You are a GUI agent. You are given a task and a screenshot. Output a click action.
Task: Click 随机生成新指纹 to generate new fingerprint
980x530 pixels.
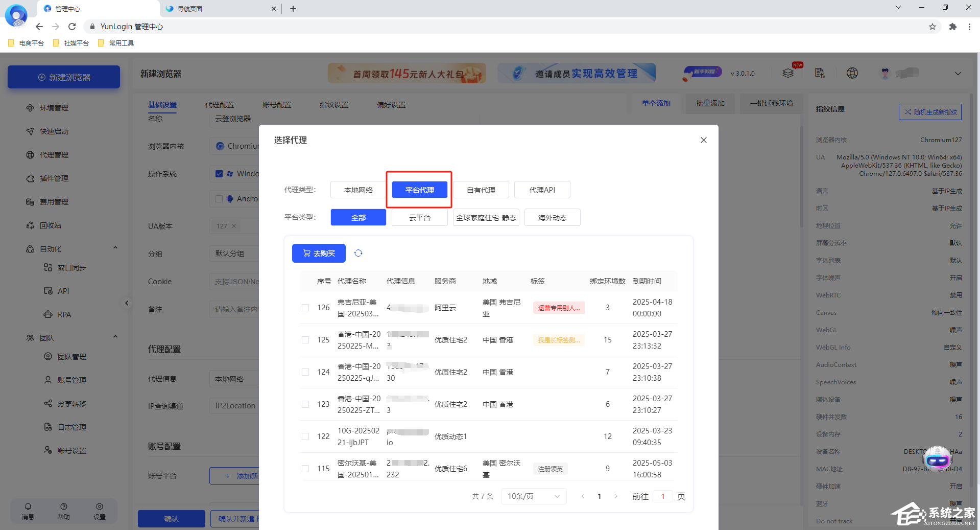pos(930,111)
